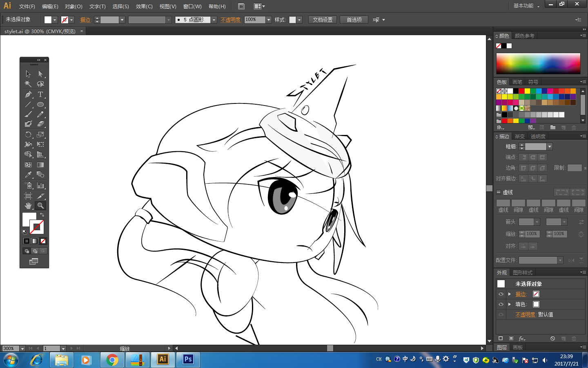Open the fx add effect menu
Viewport: 588px width, 368px height.
[x=522, y=339]
